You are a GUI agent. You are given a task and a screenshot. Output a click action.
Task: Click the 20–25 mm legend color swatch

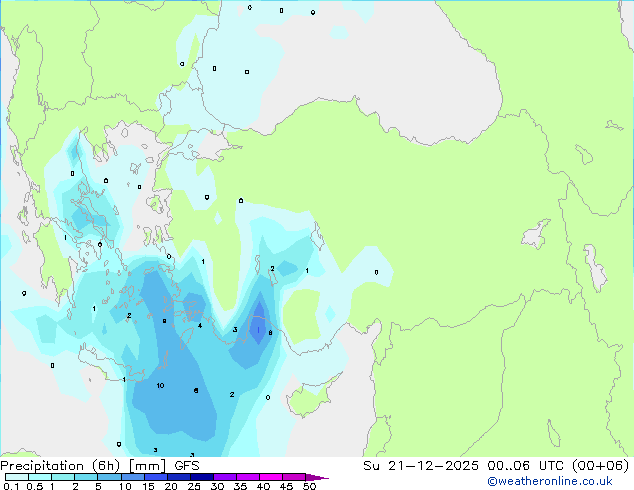[178, 477]
